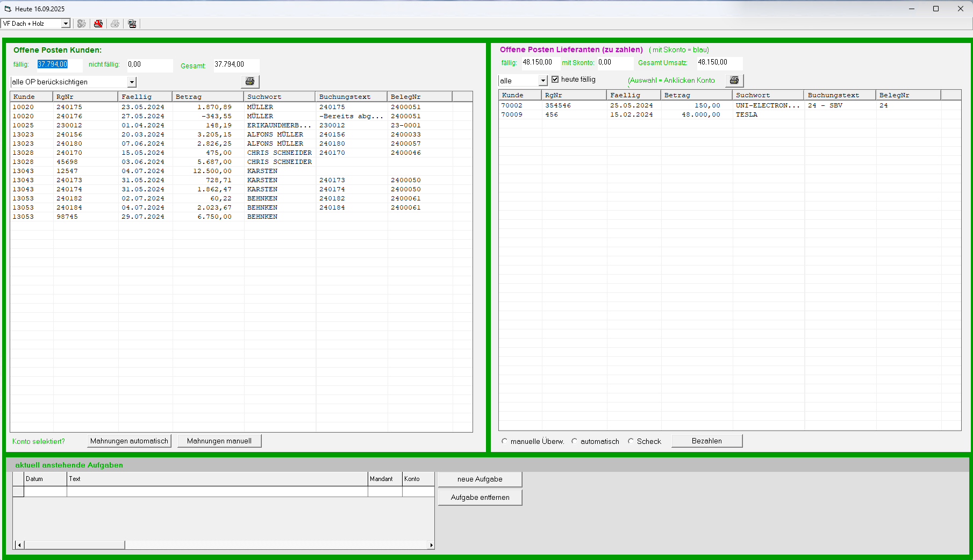Click the computer screen toolbar icon
Image resolution: width=973 pixels, height=560 pixels.
(x=132, y=24)
